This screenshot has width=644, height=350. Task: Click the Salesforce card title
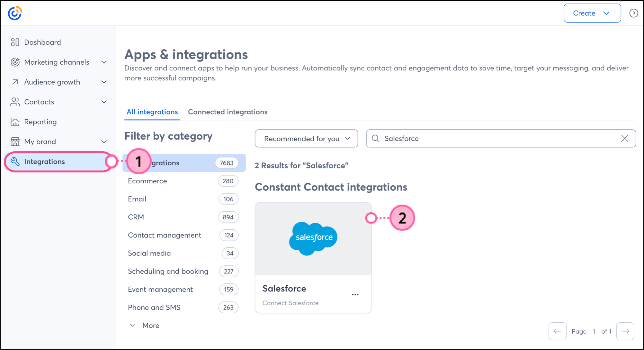pyautogui.click(x=284, y=289)
